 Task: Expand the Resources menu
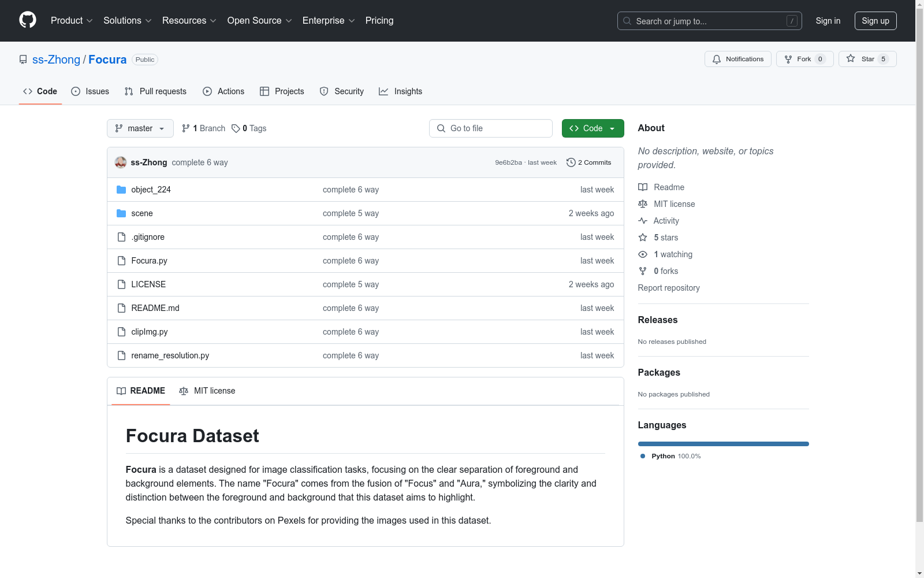189,20
